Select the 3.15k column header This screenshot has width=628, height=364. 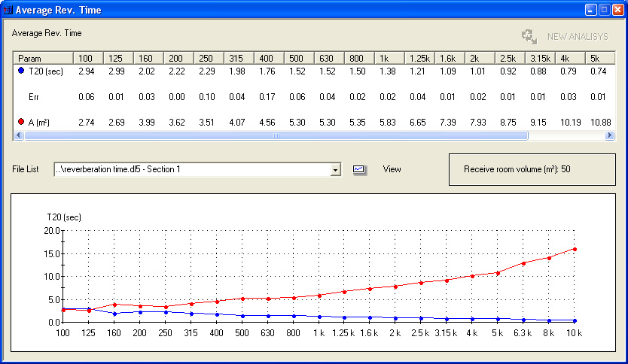pos(540,59)
